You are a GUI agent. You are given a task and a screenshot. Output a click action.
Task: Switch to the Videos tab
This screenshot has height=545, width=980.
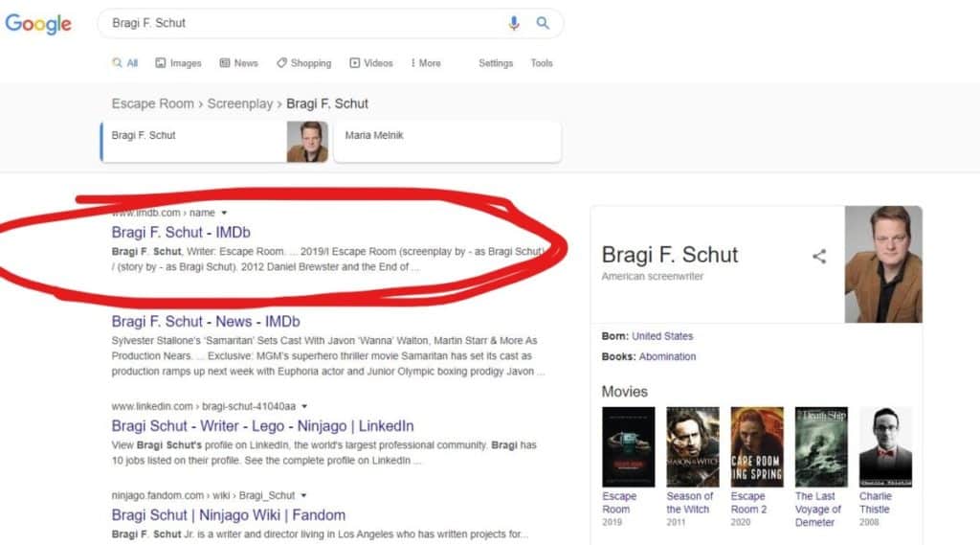(371, 63)
